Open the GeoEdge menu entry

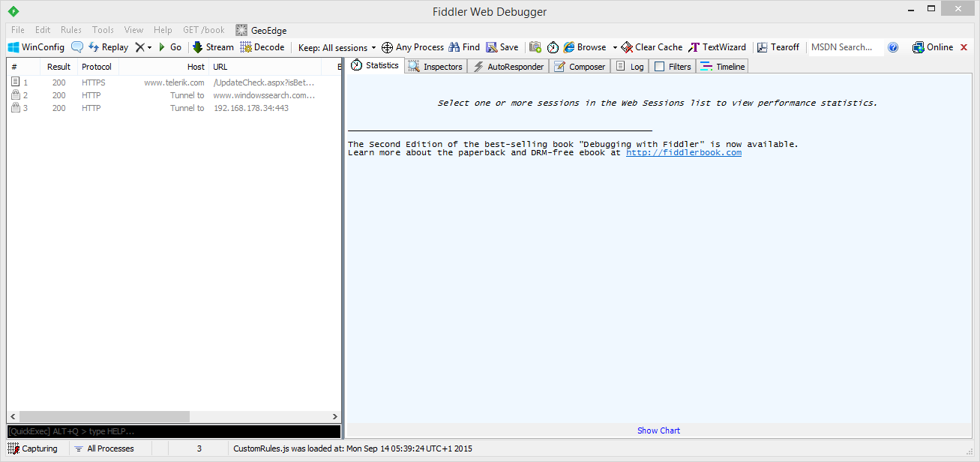pos(261,30)
